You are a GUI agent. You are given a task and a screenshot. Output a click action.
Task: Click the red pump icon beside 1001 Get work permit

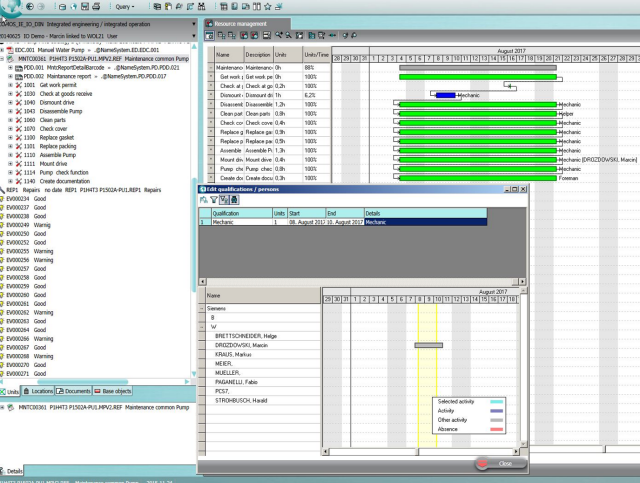point(19,85)
